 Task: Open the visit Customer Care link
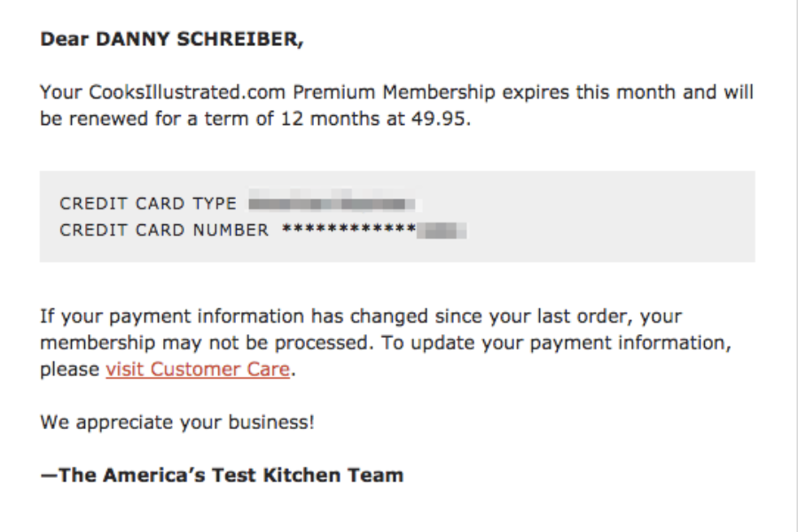198,369
